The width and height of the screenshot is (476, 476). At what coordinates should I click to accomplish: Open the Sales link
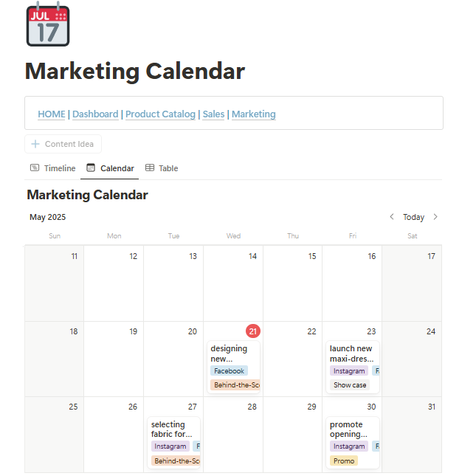tap(213, 114)
